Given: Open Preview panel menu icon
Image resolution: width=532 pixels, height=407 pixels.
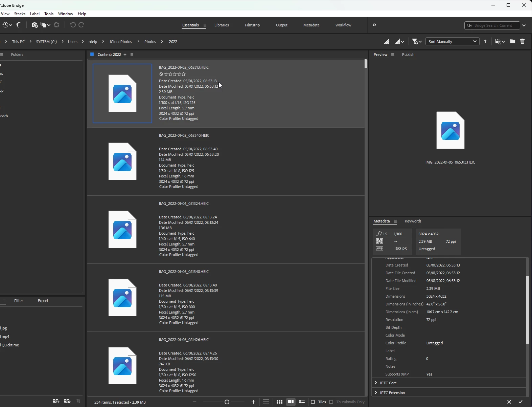Looking at the screenshot, I should click(x=393, y=55).
